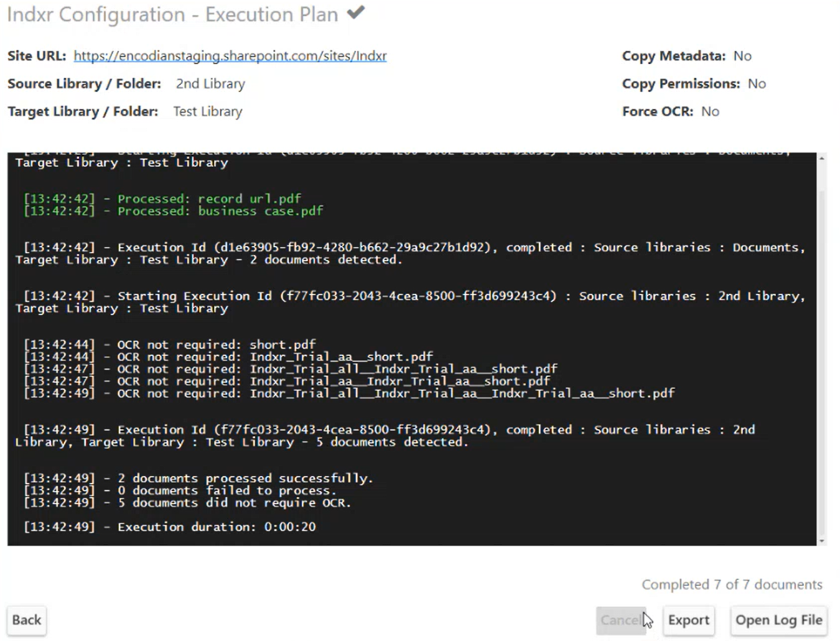Click the greyed-out Cancel button

pos(620,620)
